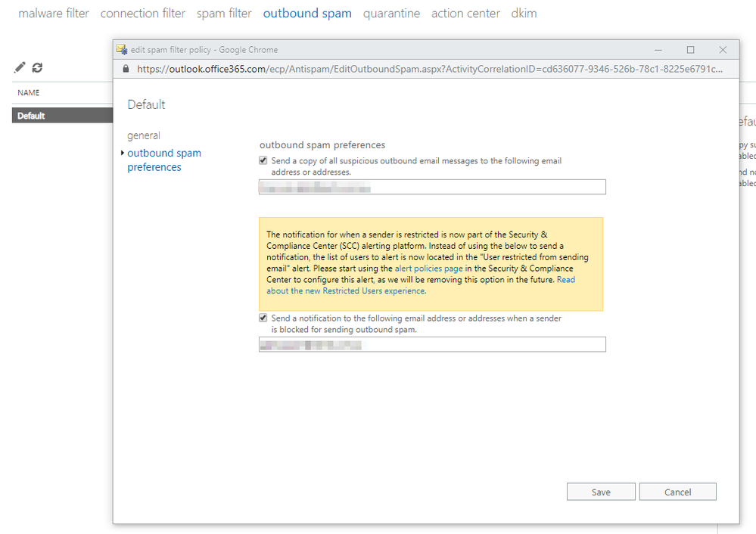Click the Save button
This screenshot has width=756, height=534.
[x=601, y=492]
